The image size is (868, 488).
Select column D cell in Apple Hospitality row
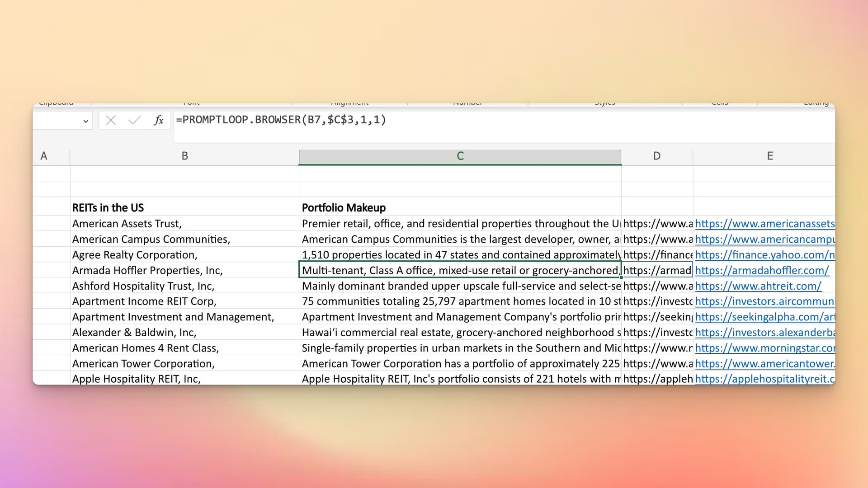pos(657,379)
